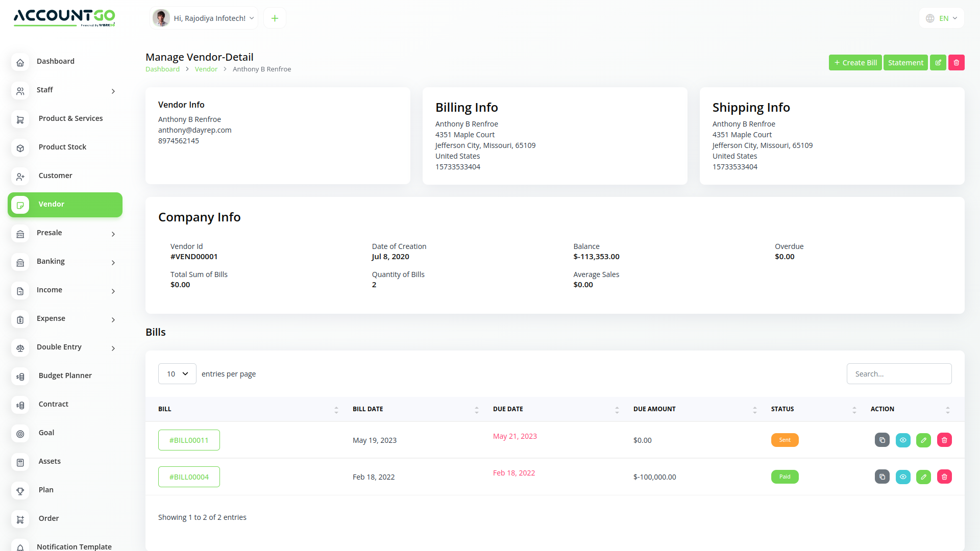
Task: Go to Product & Services in sidebar
Action: [70, 118]
